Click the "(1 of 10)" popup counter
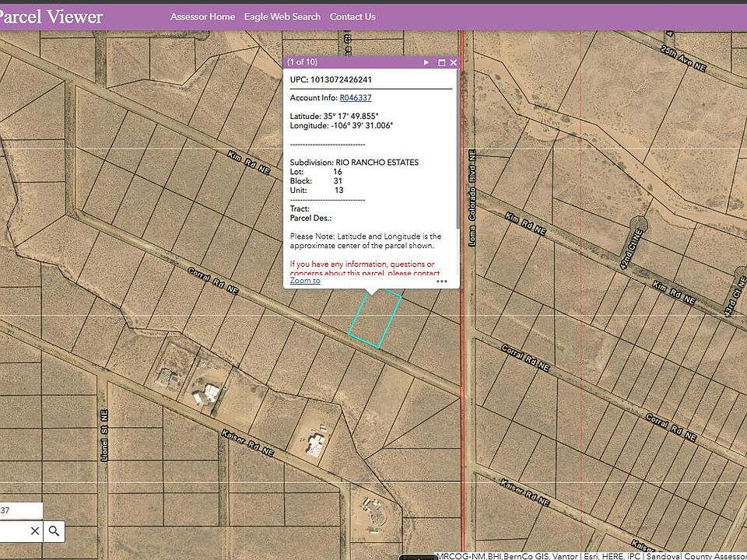 coord(303,62)
